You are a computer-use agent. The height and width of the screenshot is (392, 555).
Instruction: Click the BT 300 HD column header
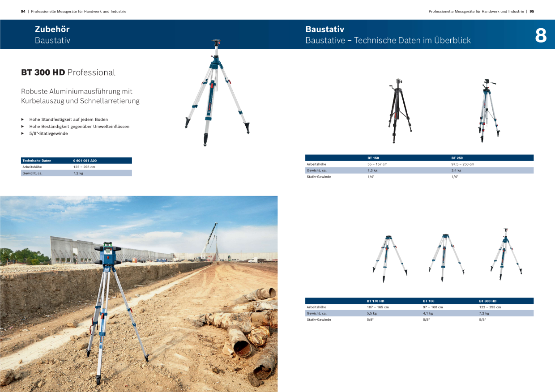[x=488, y=301]
